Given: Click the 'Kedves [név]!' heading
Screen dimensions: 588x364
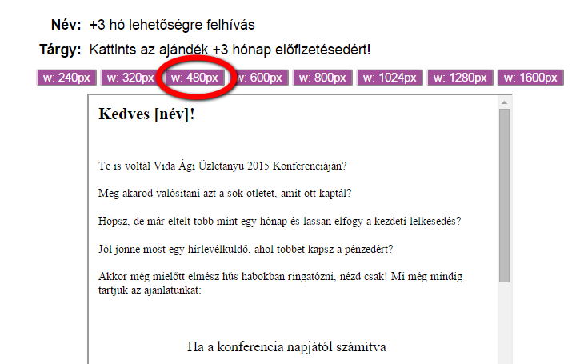Looking at the screenshot, I should point(146,114).
